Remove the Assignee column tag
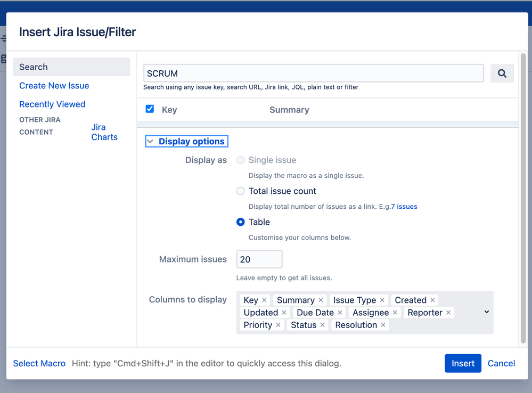Screen dimensions: 532x393 point(395,313)
